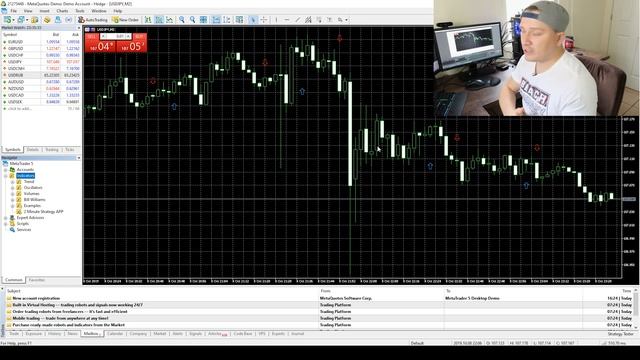
Task: Switch to the Ticks tab in Market Watch
Action: pyautogui.click(x=70, y=150)
